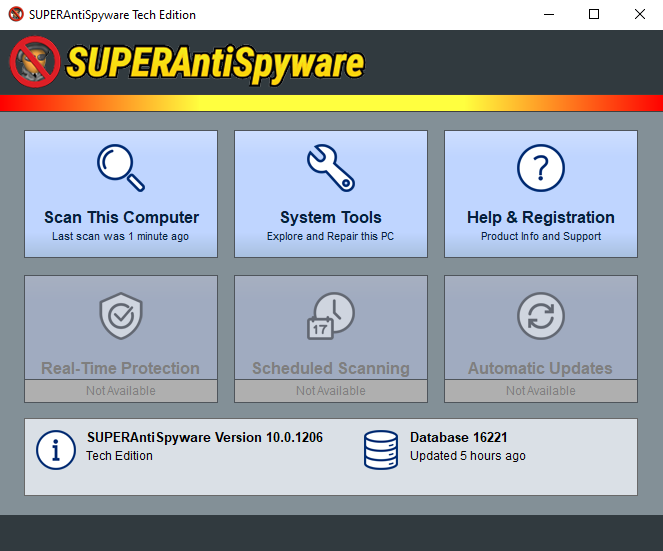This screenshot has height=551, width=663.
Task: Click the Real-Time Protection shield icon
Action: pos(120,316)
